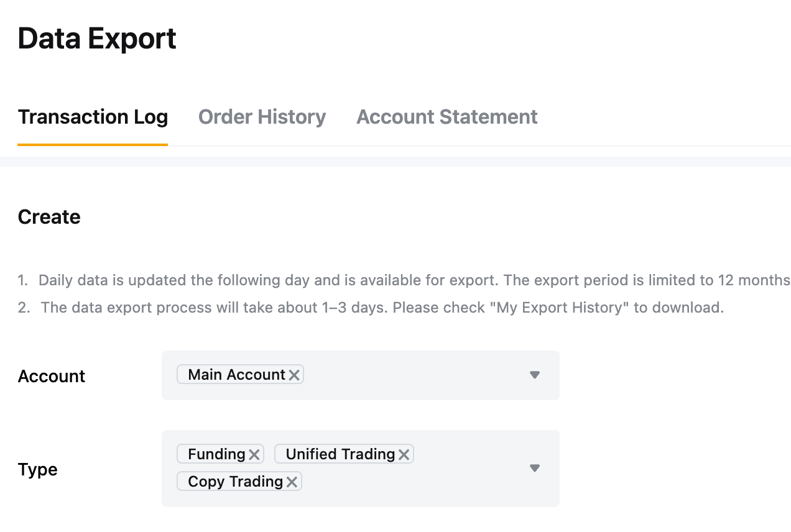Go to the Account Statement tab
Screen dimensions: 791x532
(446, 117)
